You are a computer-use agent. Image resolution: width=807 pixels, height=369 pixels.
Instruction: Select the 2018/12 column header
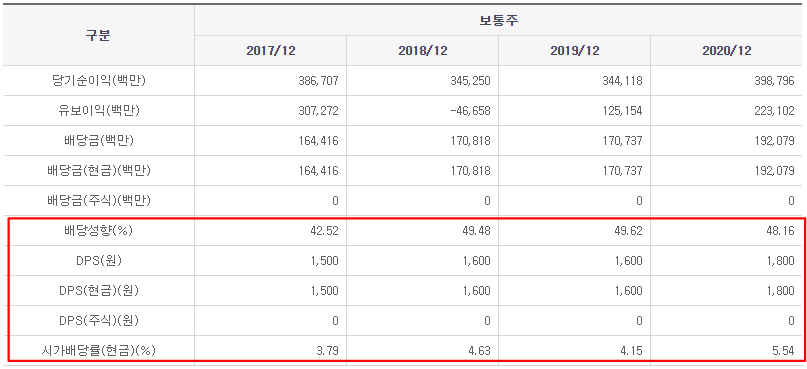coord(423,51)
